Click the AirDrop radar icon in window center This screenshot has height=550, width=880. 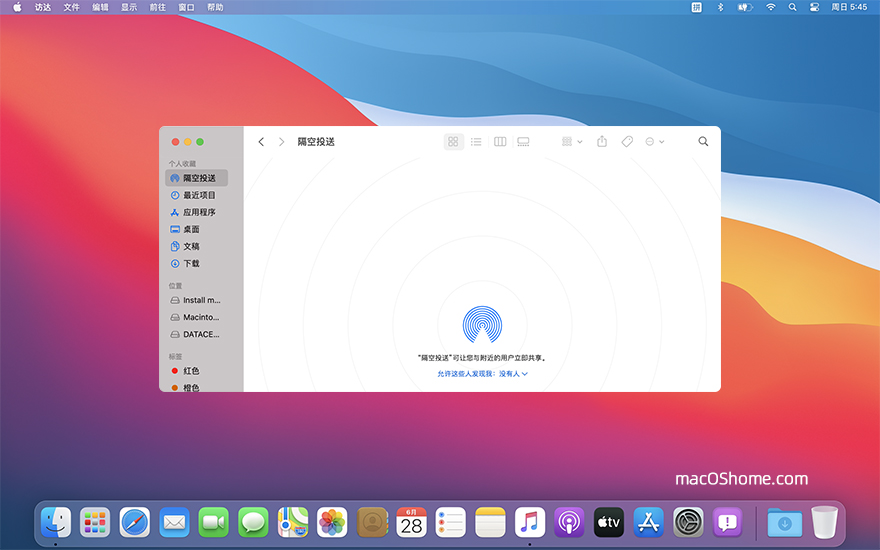coord(482,325)
